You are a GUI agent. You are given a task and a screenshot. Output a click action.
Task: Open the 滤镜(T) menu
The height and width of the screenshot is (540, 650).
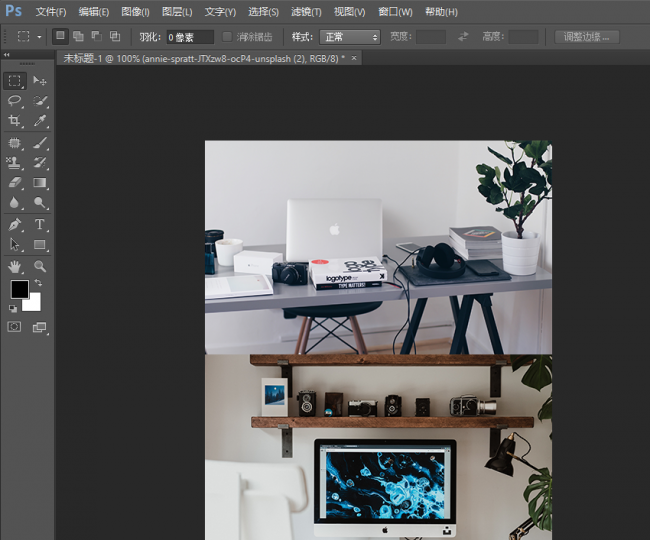click(x=306, y=12)
